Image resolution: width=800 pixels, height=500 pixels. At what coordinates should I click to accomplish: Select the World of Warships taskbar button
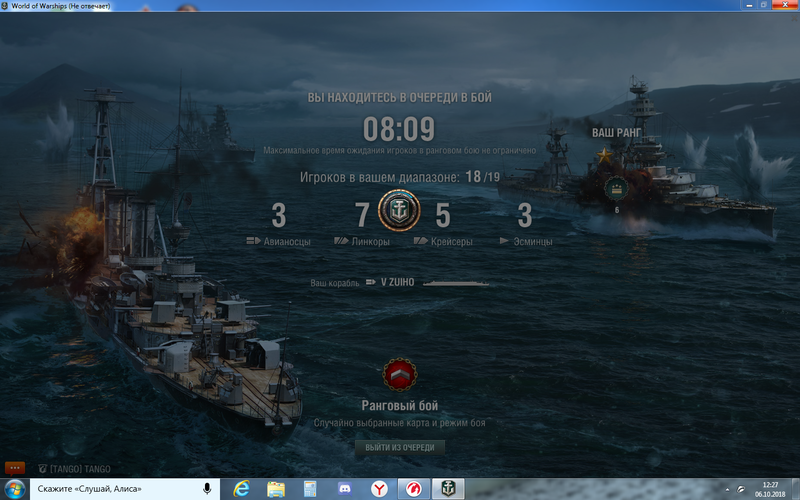pyautogui.click(x=448, y=489)
